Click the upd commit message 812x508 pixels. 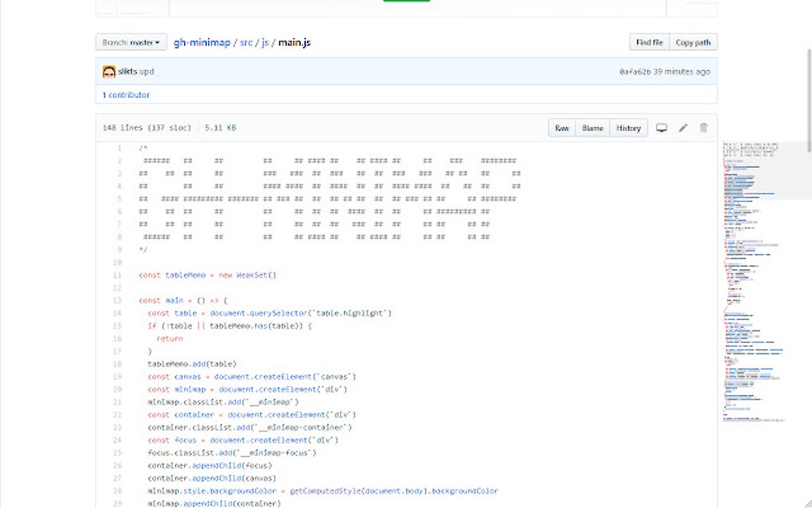[x=147, y=72]
